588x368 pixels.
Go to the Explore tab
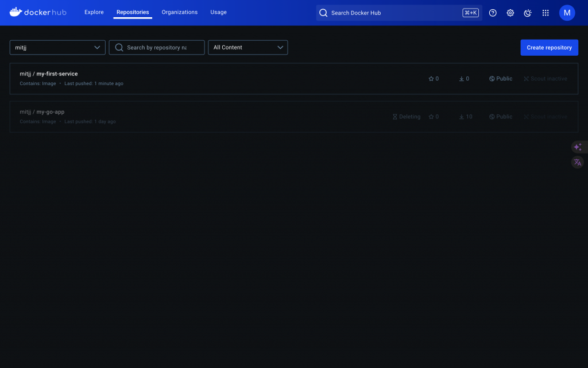coord(94,12)
